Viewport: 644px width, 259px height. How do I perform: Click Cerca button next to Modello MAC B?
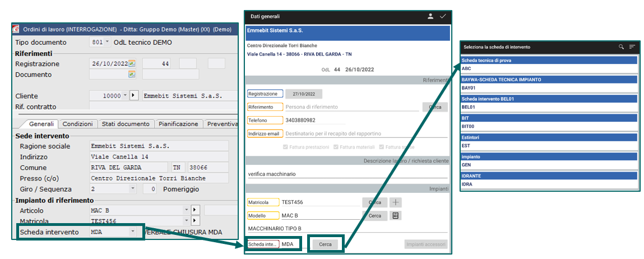374,216
